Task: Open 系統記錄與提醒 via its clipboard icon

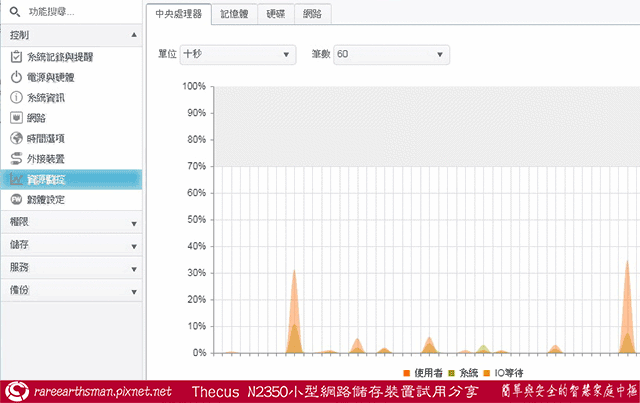Action: point(16,56)
